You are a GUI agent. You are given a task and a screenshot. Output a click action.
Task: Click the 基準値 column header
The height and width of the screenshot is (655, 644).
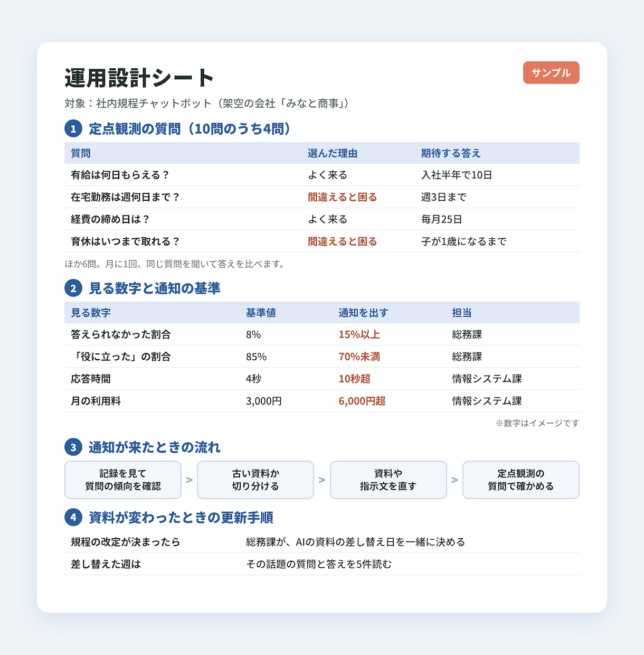pos(261,313)
